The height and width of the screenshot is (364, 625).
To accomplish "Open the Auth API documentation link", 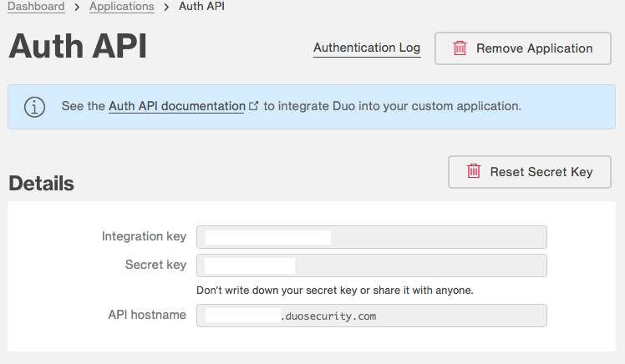I will pyautogui.click(x=177, y=106).
